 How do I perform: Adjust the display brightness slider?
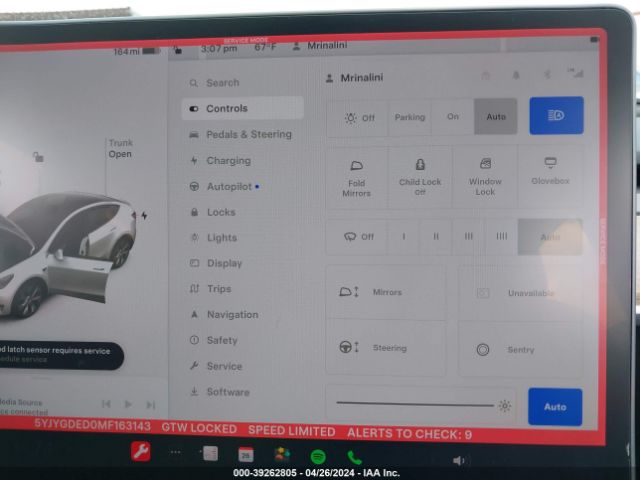(x=415, y=404)
